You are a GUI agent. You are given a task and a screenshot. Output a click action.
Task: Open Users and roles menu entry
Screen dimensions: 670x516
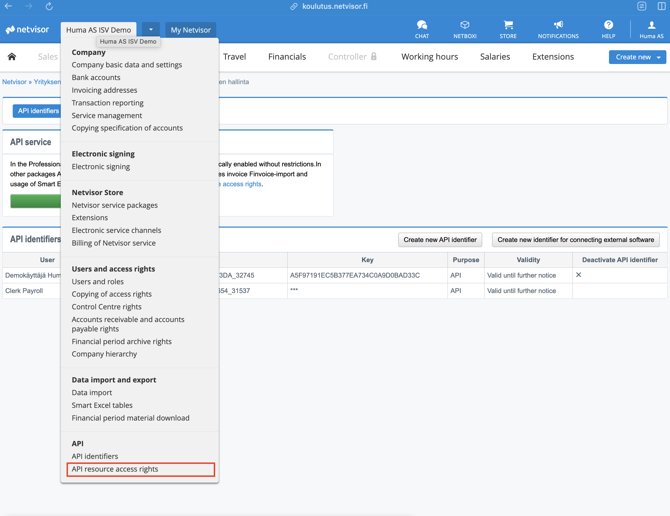[98, 282]
